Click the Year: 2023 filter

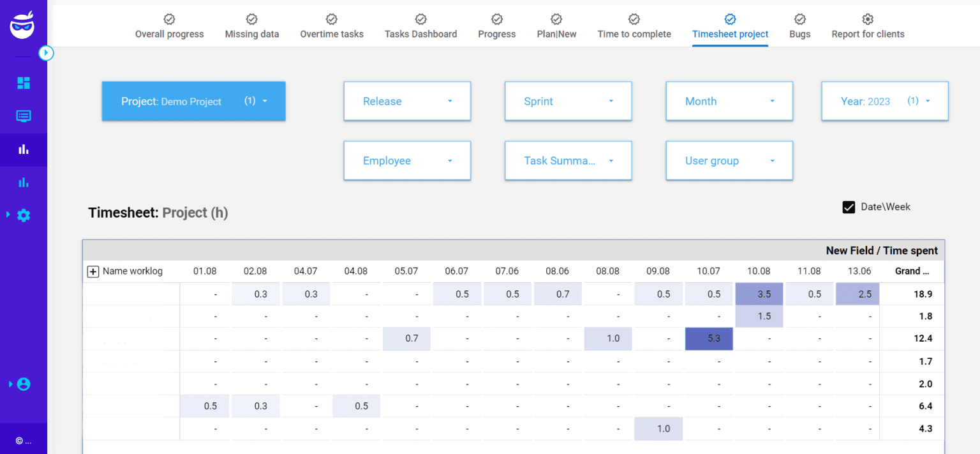(884, 101)
